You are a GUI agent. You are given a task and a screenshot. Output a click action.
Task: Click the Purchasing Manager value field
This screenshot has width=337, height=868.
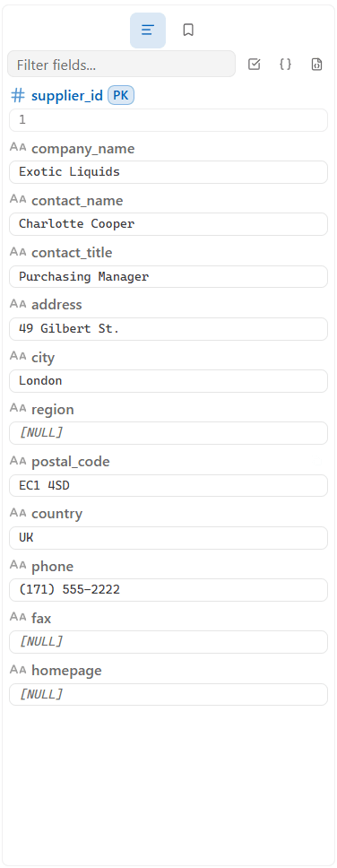click(x=168, y=277)
